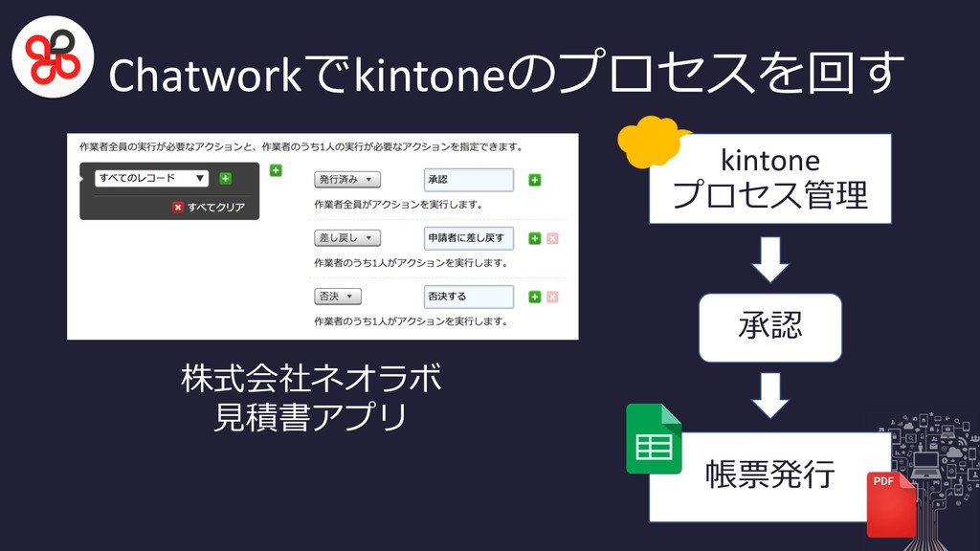
Task: Open the 否決 status dropdown
Action: pyautogui.click(x=338, y=297)
